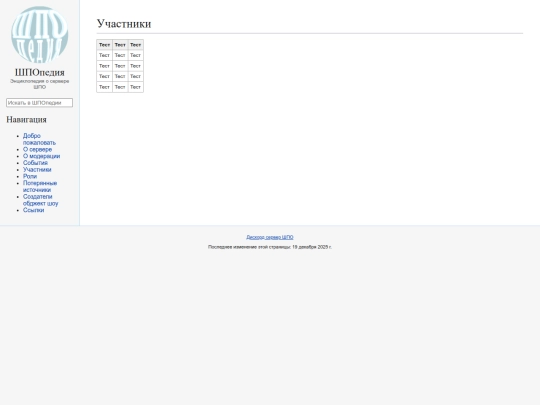Open the 'События' navigation link

[35, 163]
